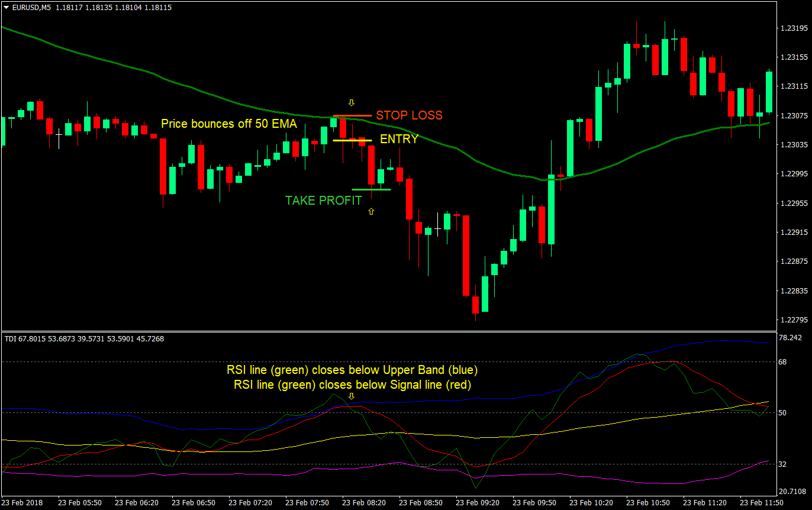The width and height of the screenshot is (812, 510).
Task: Click the 'Price bounces off 50 EMA' annotation
Action: click(228, 124)
